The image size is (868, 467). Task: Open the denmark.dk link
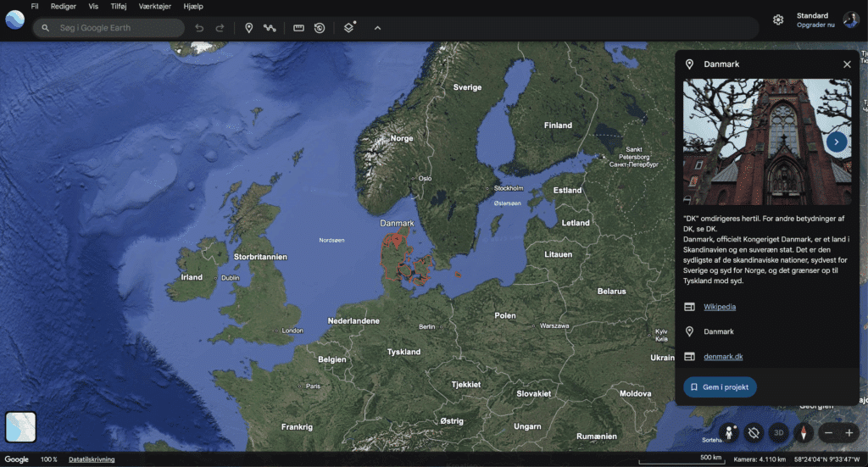[x=723, y=356]
